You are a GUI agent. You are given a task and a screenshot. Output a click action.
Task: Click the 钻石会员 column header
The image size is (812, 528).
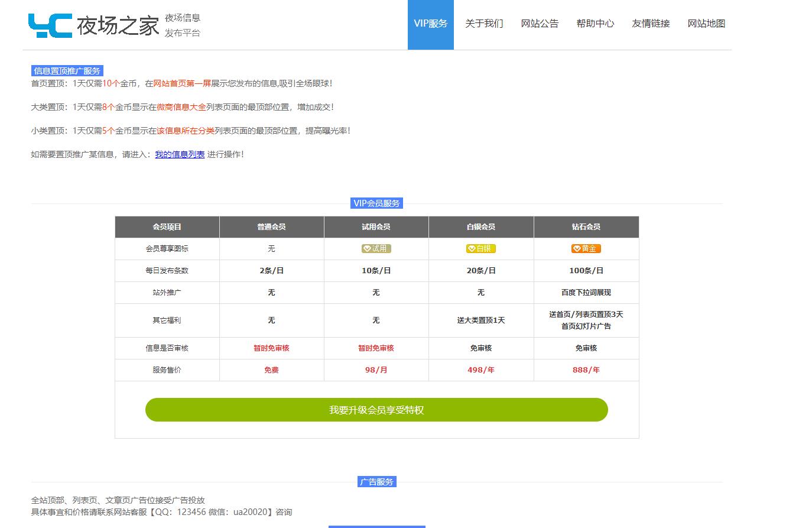click(x=586, y=227)
